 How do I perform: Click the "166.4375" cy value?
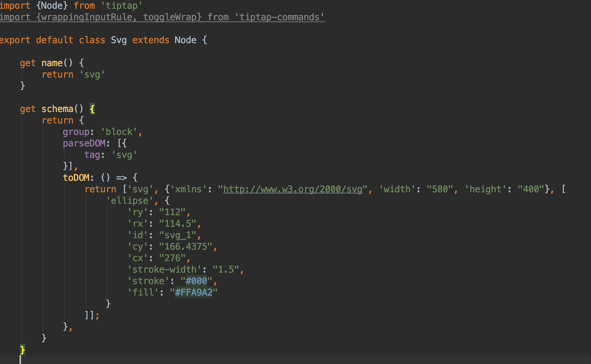(186, 246)
